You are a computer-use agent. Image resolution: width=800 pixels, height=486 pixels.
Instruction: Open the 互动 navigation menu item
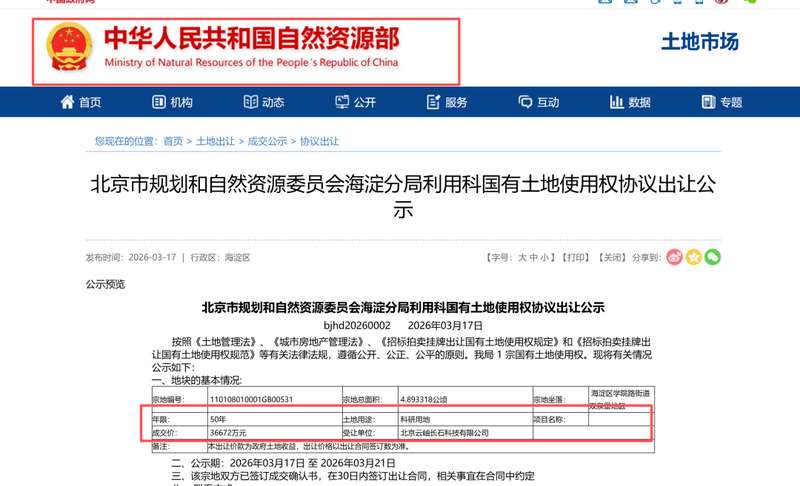[x=539, y=102]
